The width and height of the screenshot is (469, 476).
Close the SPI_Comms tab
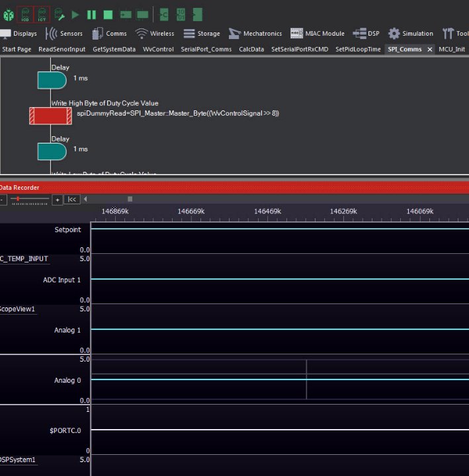[430, 50]
